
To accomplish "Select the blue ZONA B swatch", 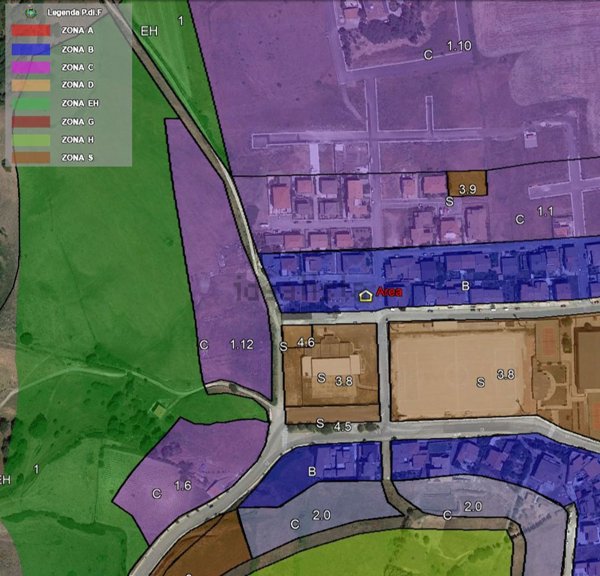I will click(31, 48).
